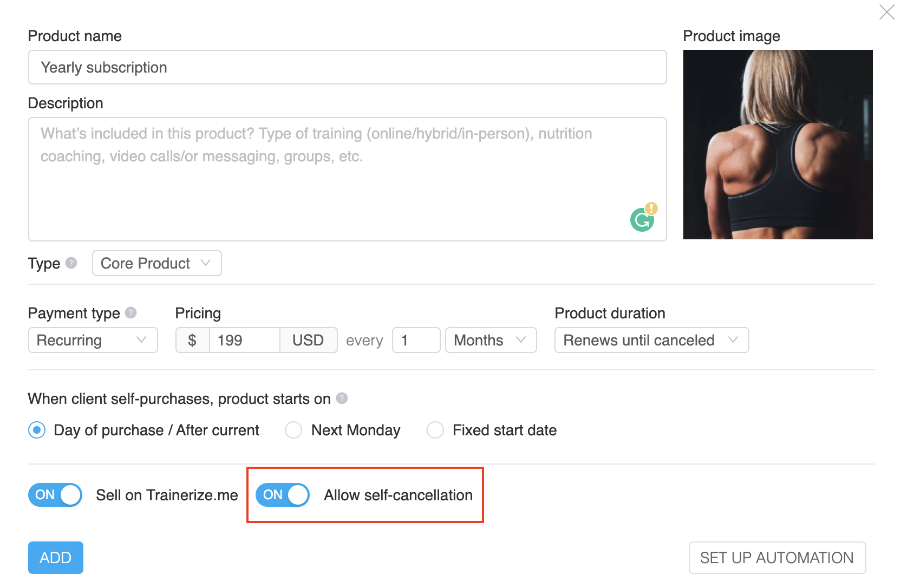This screenshot has height=588, width=901.
Task: Click help icon after product starts on
Action: click(342, 398)
